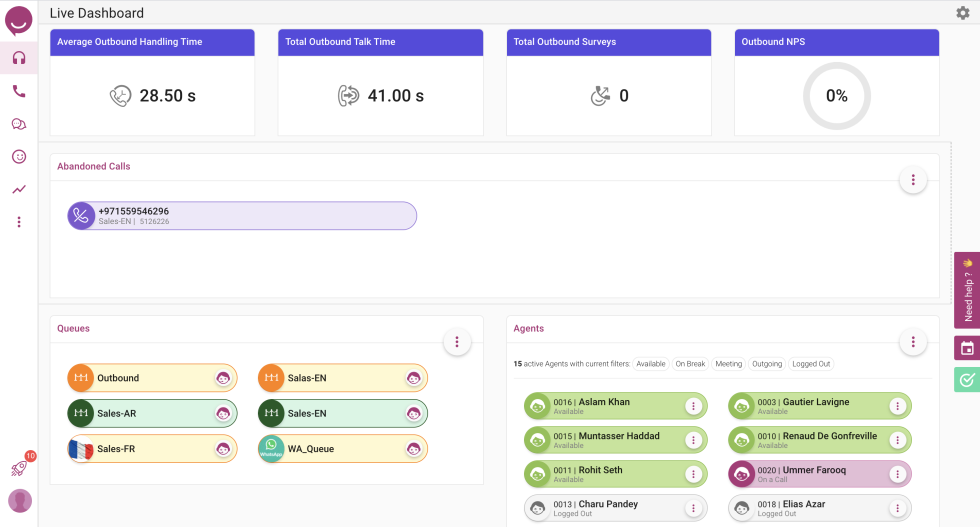Open the Queues panel three-dot menu
Screen dimensions: 980x527
[x=456, y=342]
